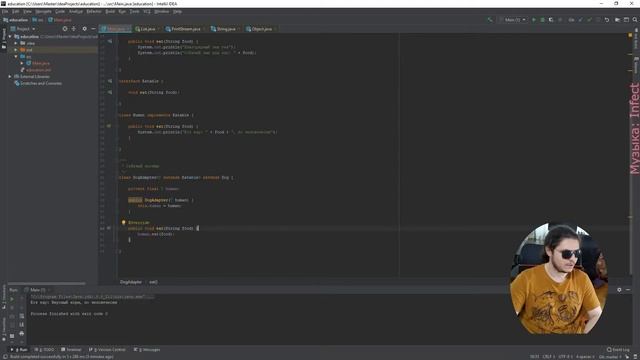Expand External Libraries node
Image resolution: width=640 pixels, height=360 pixels.
tap(10, 77)
